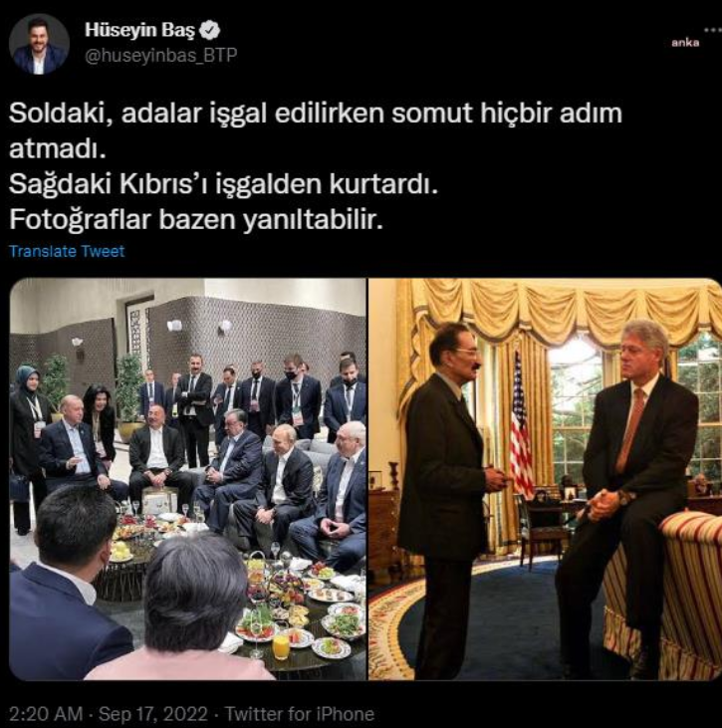722x728 pixels.
Task: Select the line Fotoğraflar bazen yanıltabilir
Action: click(x=196, y=220)
